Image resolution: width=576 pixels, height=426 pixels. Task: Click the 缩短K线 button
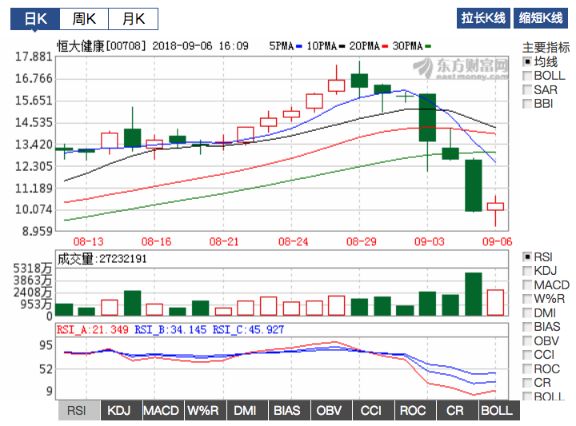click(x=540, y=18)
